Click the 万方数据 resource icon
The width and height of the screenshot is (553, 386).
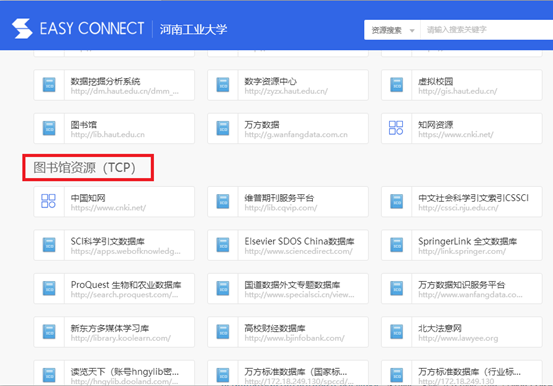coord(223,128)
